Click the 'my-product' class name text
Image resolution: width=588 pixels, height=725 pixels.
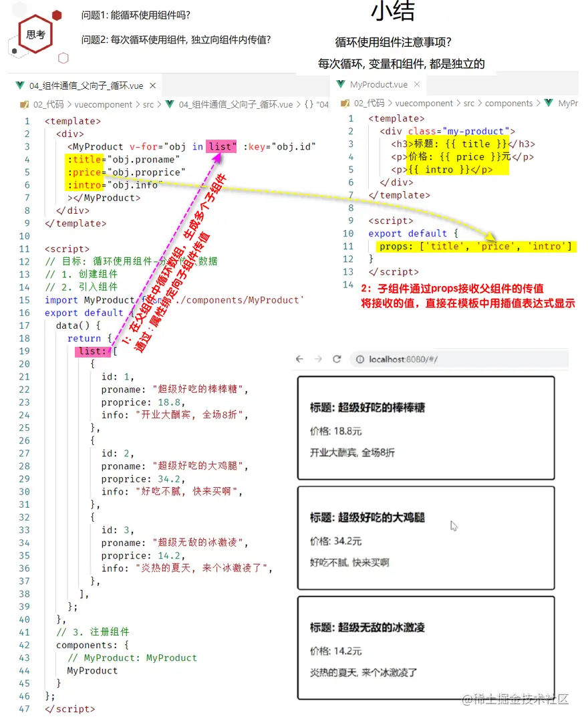tap(476, 132)
